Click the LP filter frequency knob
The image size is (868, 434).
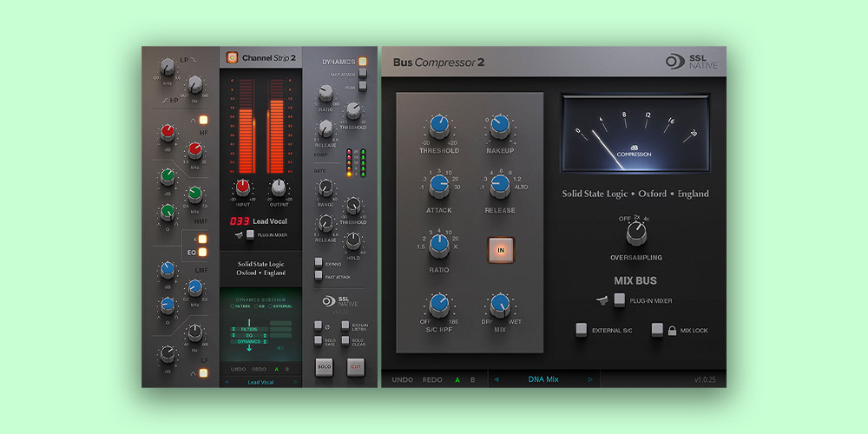coord(168,68)
